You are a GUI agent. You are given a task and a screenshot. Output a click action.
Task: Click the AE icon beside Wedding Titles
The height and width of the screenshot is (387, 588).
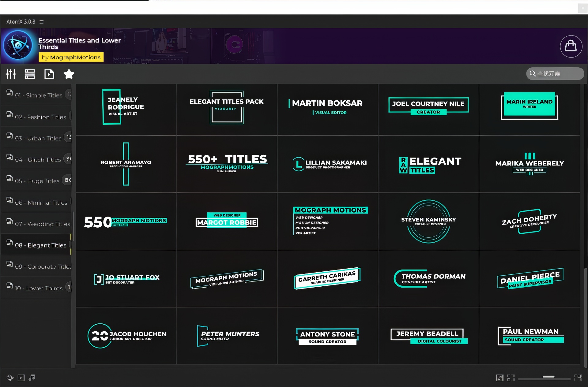[x=10, y=221]
